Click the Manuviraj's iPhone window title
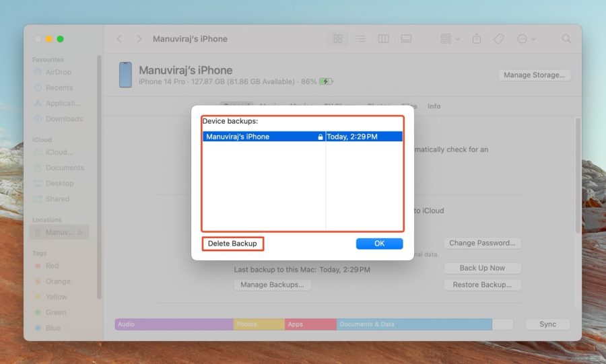The height and width of the screenshot is (364, 606). click(190, 39)
